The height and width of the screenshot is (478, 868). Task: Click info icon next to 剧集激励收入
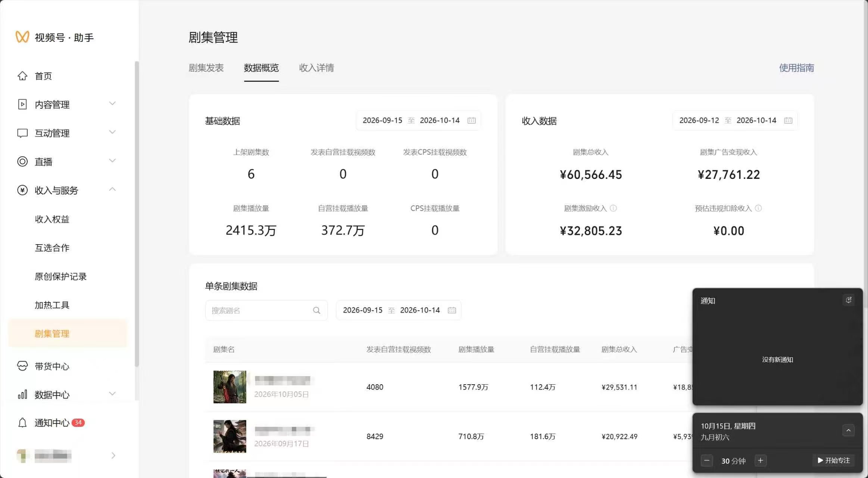tap(613, 208)
